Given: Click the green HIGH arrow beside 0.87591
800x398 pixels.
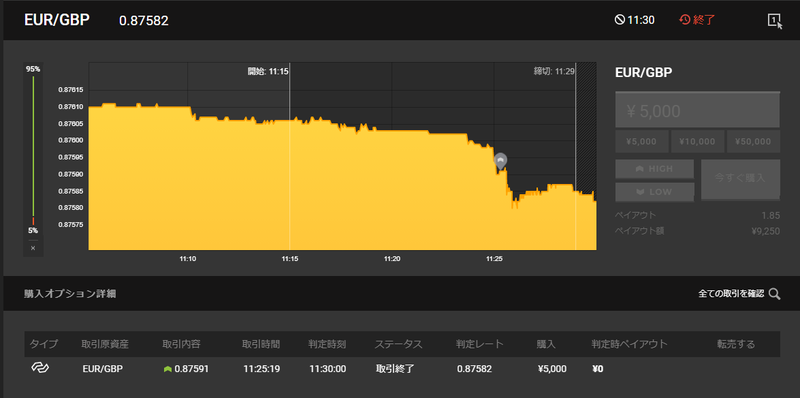Looking at the screenshot, I should pos(167,368).
